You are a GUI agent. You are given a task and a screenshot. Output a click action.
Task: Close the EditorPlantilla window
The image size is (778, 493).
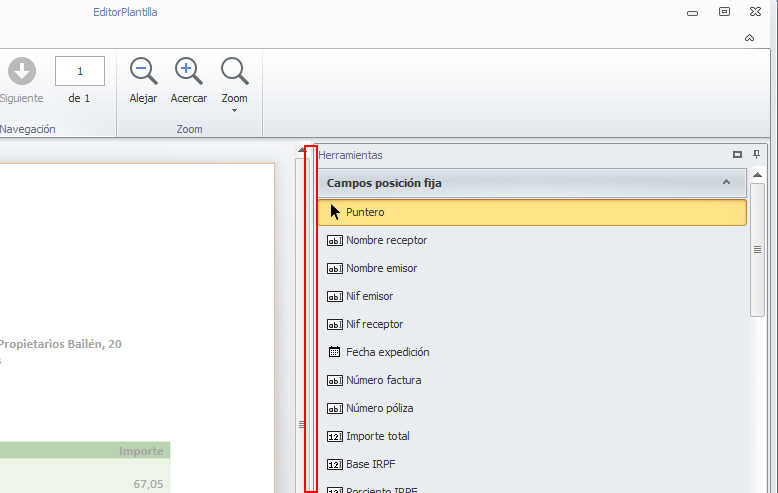point(756,11)
